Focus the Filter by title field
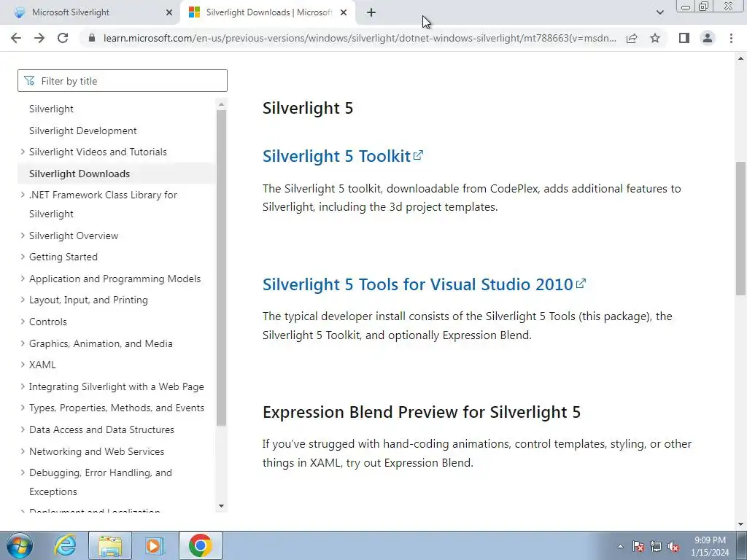This screenshot has height=560, width=747. [123, 81]
